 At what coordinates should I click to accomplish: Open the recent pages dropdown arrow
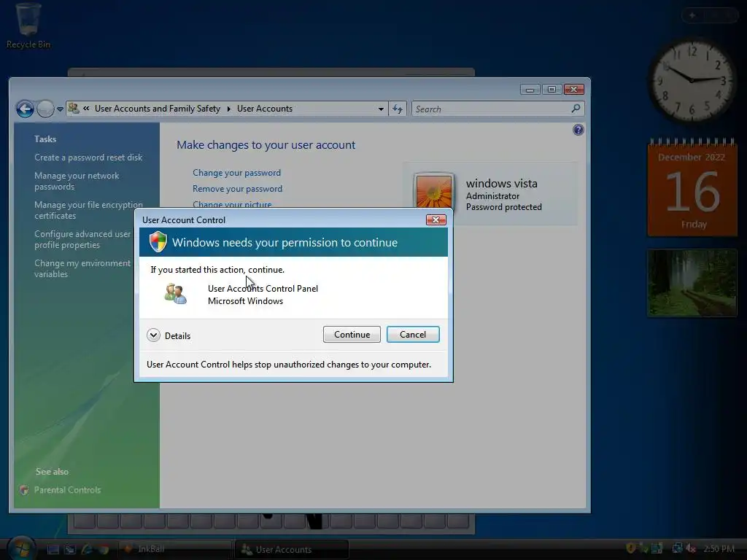pyautogui.click(x=60, y=109)
